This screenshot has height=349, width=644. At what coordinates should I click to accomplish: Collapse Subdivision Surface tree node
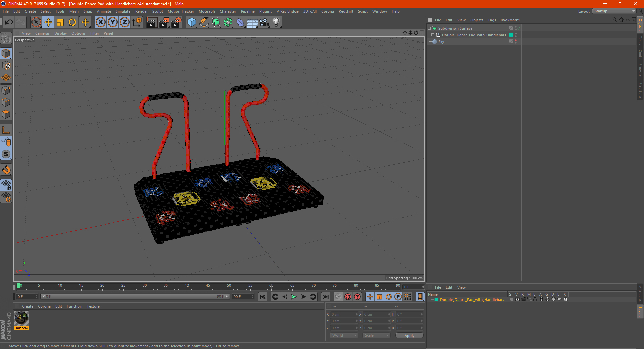(x=429, y=28)
